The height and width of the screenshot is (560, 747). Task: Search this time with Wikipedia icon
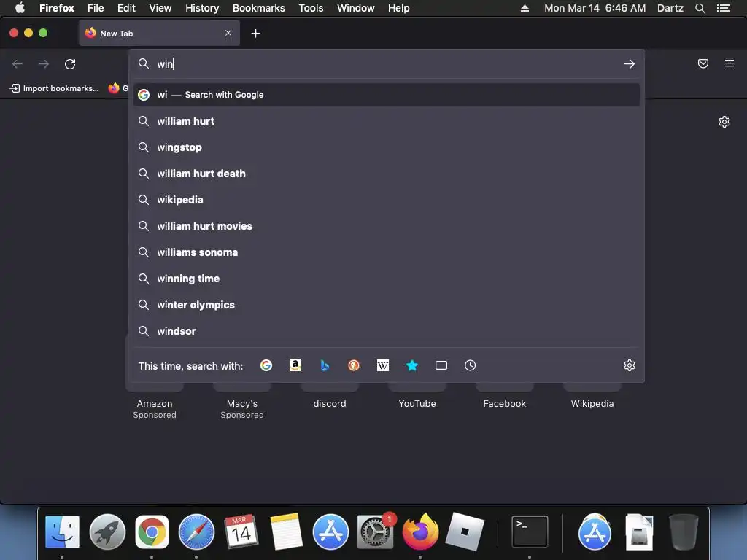pos(382,365)
